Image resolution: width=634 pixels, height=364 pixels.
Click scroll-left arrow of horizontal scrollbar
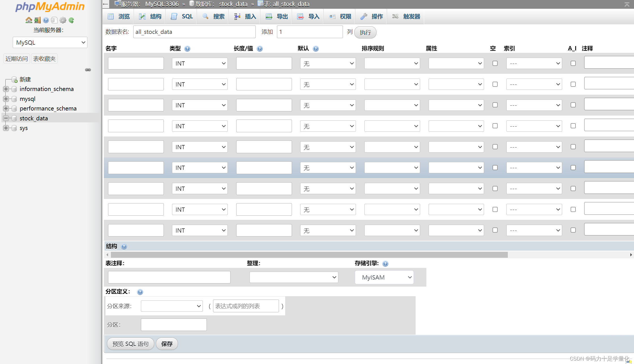pyautogui.click(x=108, y=255)
